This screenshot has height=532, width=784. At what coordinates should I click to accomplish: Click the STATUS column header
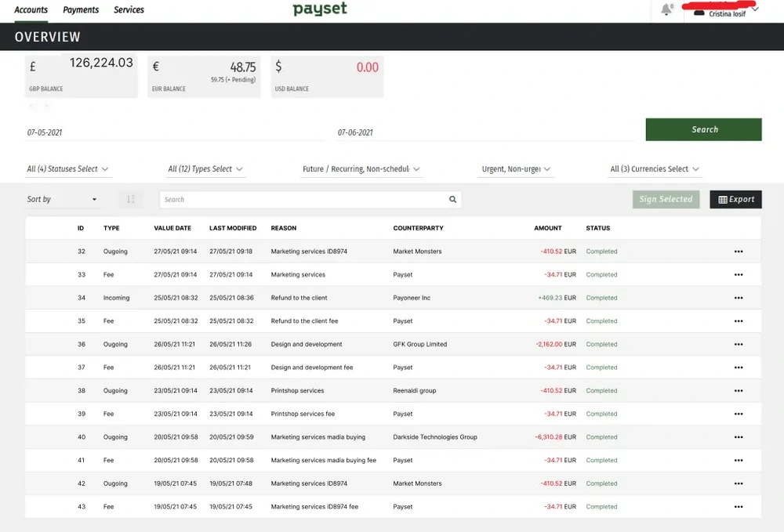click(597, 228)
